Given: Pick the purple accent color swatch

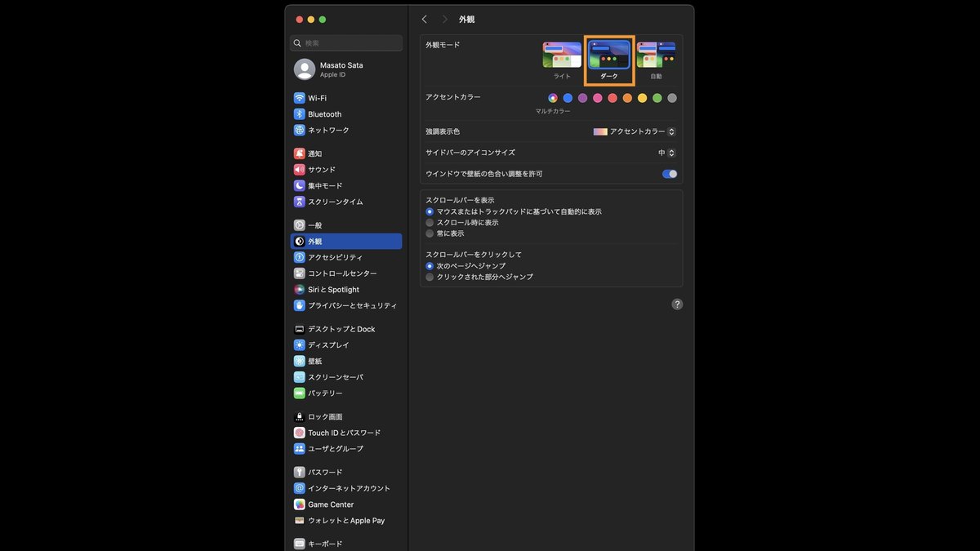Looking at the screenshot, I should click(x=582, y=97).
